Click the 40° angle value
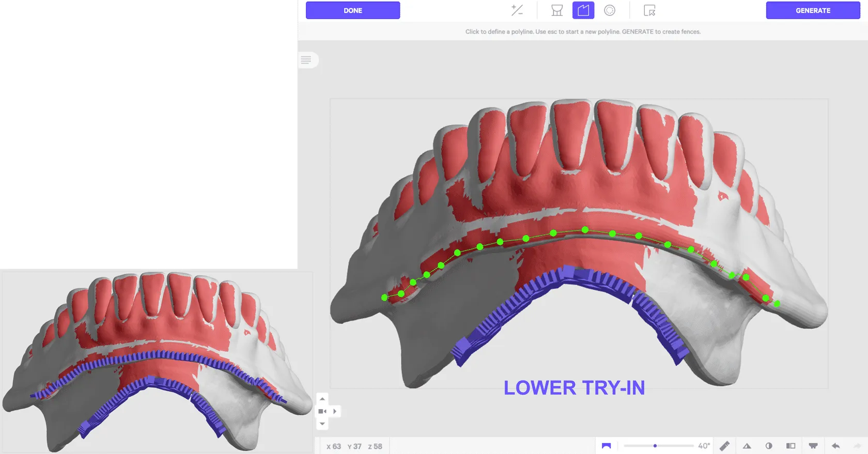The image size is (868, 454). 704,446
